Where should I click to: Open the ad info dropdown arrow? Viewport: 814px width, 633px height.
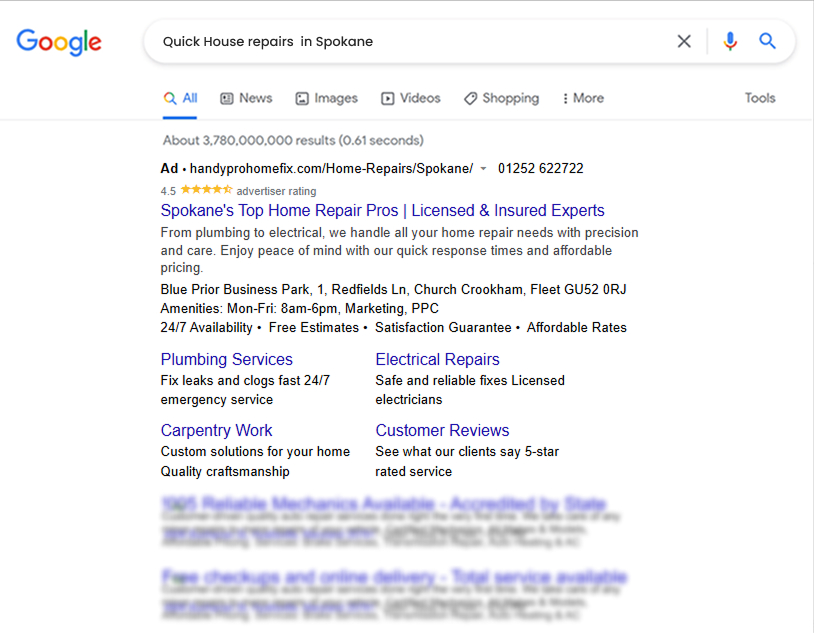(483, 168)
